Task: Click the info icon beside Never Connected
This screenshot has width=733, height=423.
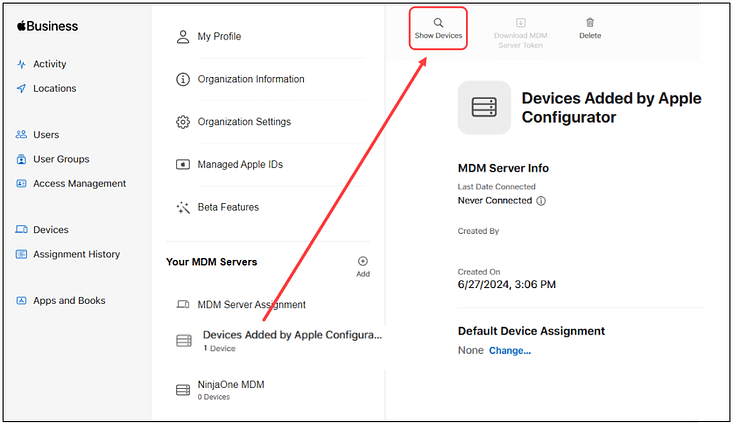Action: [541, 201]
